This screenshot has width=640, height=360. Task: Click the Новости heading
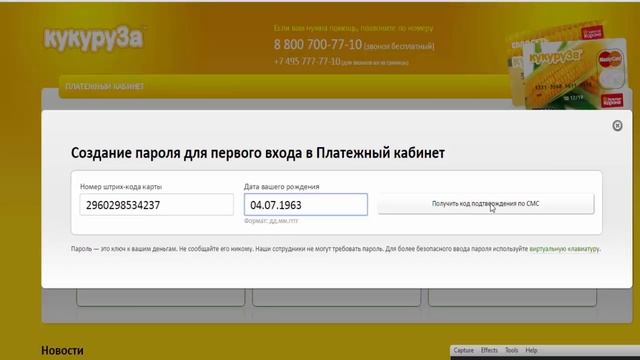[x=62, y=350]
